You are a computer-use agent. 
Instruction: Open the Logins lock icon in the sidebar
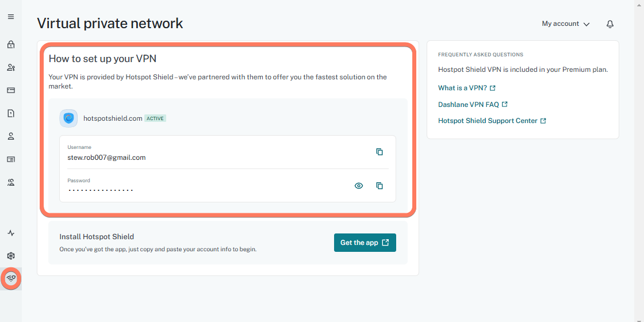point(11,44)
